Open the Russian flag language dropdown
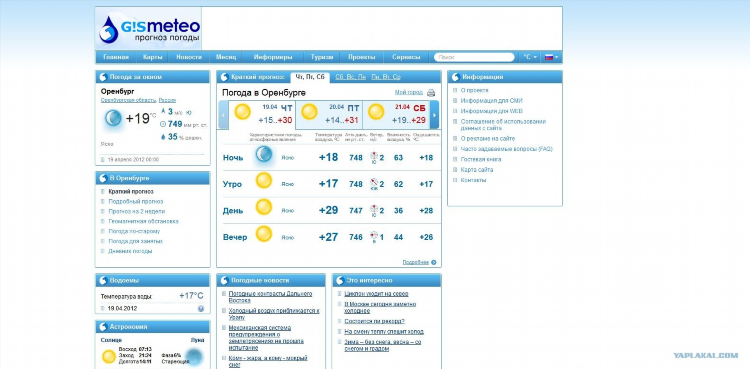Image resolution: width=750 pixels, height=369 pixels. tap(551, 57)
